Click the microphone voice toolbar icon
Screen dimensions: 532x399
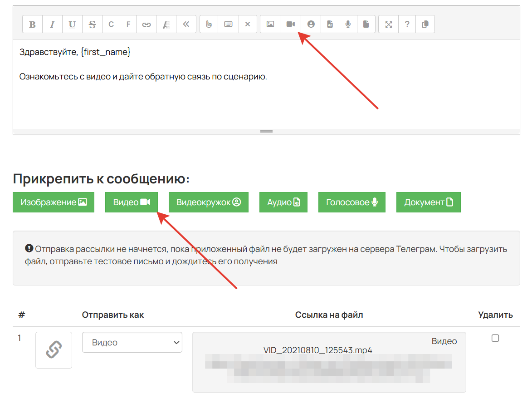[348, 24]
